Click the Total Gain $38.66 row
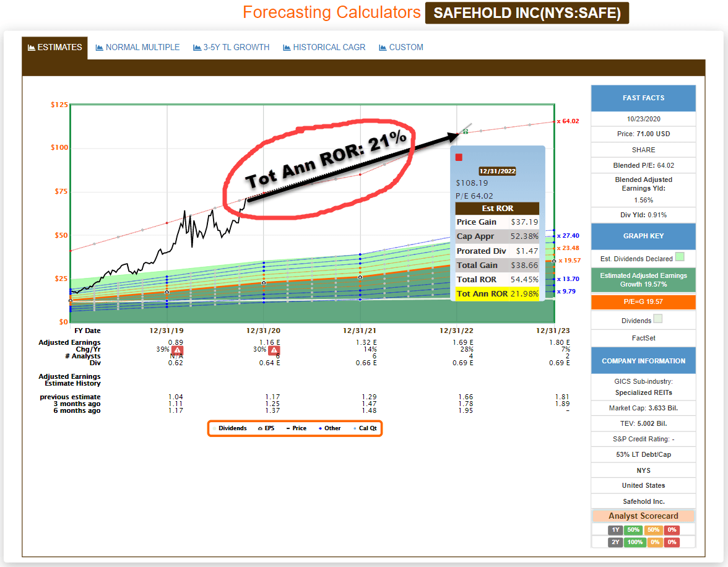 tap(497, 265)
